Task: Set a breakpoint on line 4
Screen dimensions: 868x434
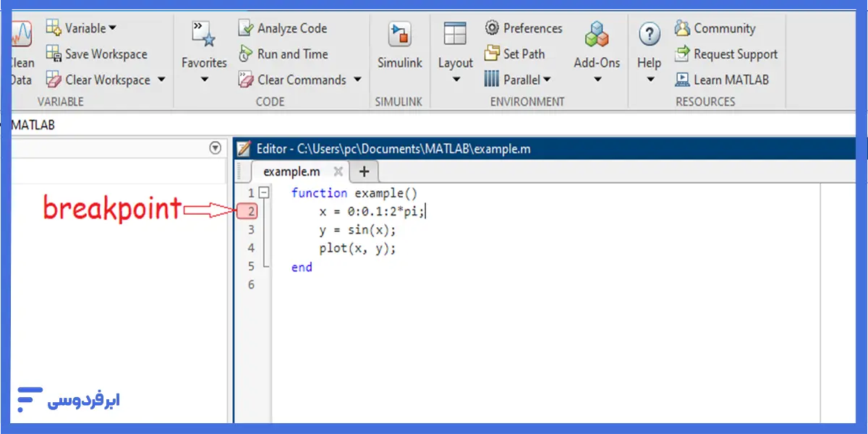Action: pos(250,248)
